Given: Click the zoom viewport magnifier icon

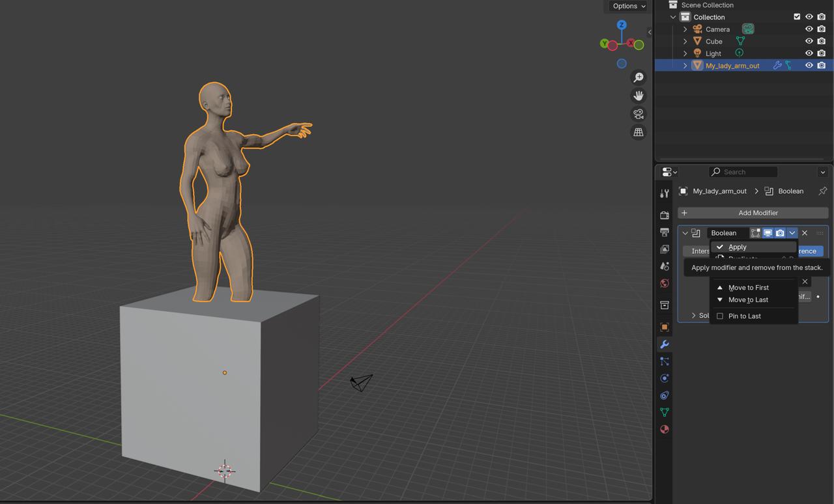Looking at the screenshot, I should tap(638, 77).
